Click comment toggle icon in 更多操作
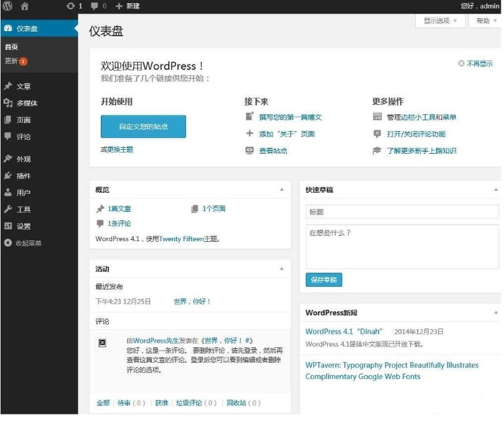The width and height of the screenshot is (504, 432). tap(378, 134)
